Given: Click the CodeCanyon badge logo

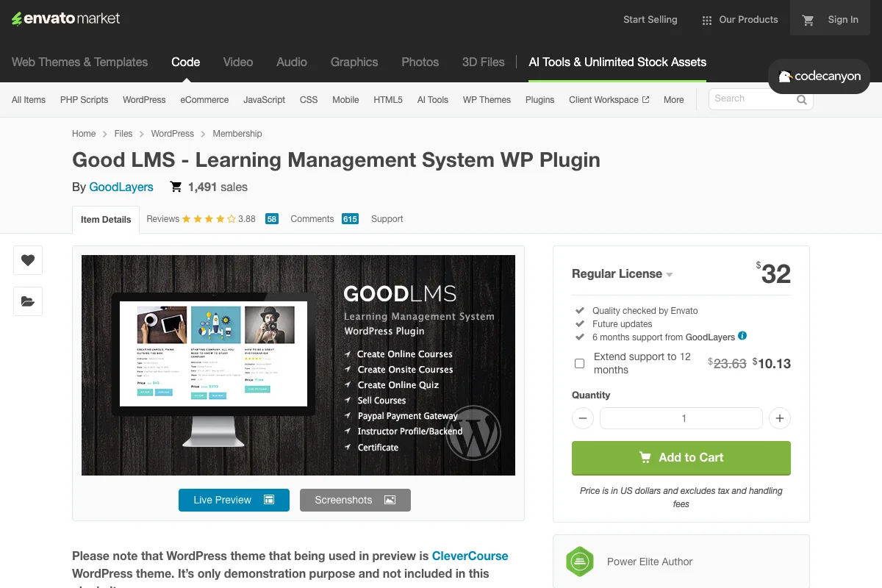Looking at the screenshot, I should click(819, 76).
